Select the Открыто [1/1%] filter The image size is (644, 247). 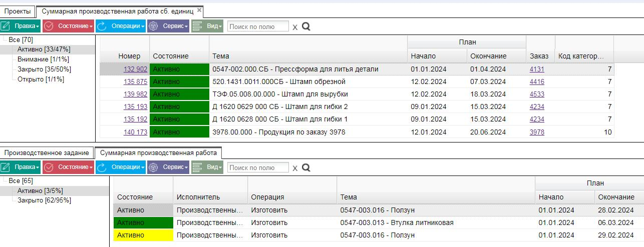tap(41, 79)
